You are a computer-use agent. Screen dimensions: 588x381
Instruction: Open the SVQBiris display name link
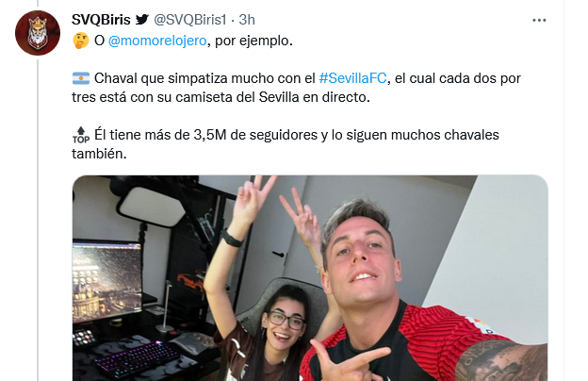point(101,20)
